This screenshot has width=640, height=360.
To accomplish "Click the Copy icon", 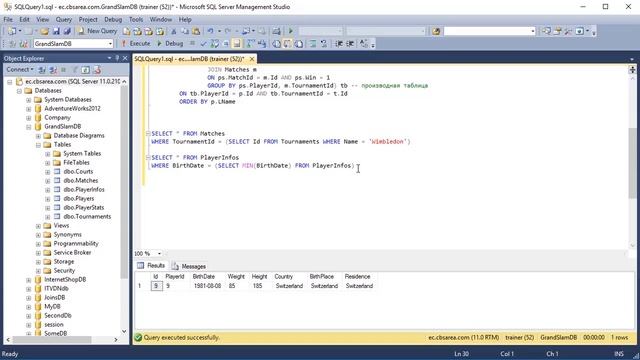I will click(185, 31).
